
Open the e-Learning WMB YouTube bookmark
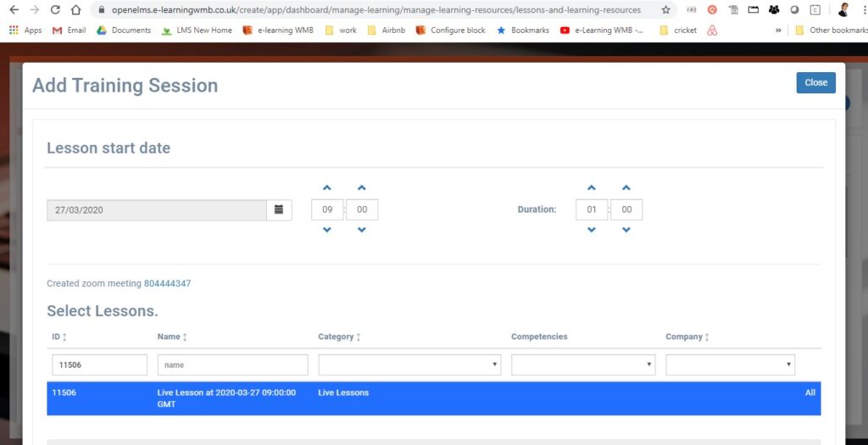[x=602, y=31]
